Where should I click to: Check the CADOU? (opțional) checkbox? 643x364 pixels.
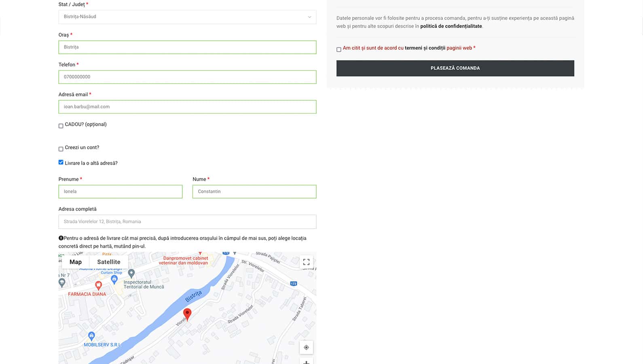point(61,126)
